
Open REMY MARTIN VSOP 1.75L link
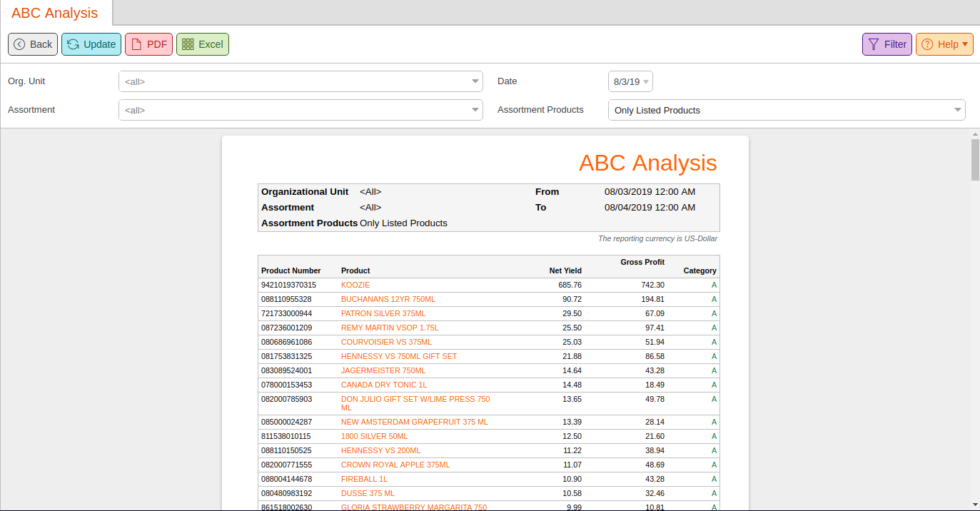point(390,328)
